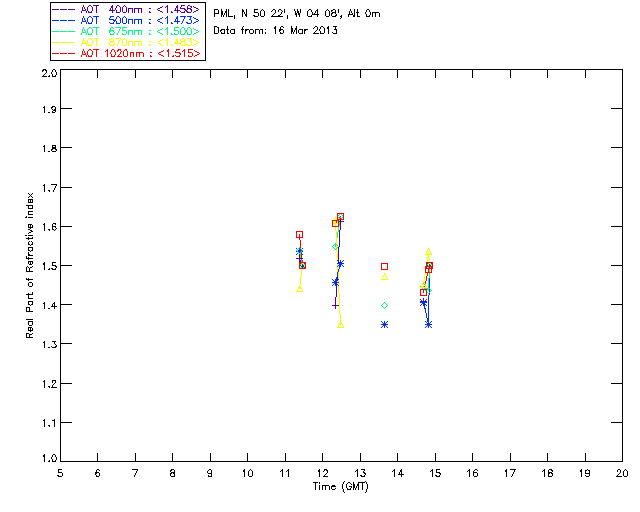This screenshot has height=512, width=640.
Task: Click the time axis tick label 6
Action: tap(98, 473)
